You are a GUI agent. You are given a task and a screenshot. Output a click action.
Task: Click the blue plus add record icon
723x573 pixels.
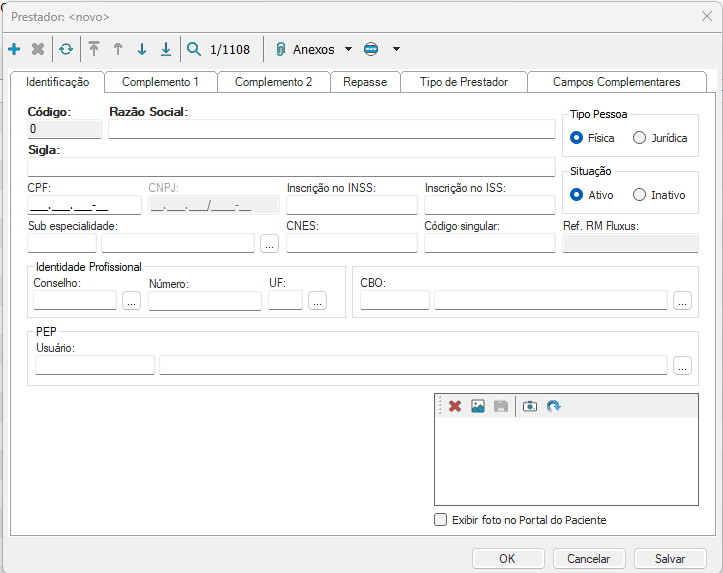tap(14, 49)
